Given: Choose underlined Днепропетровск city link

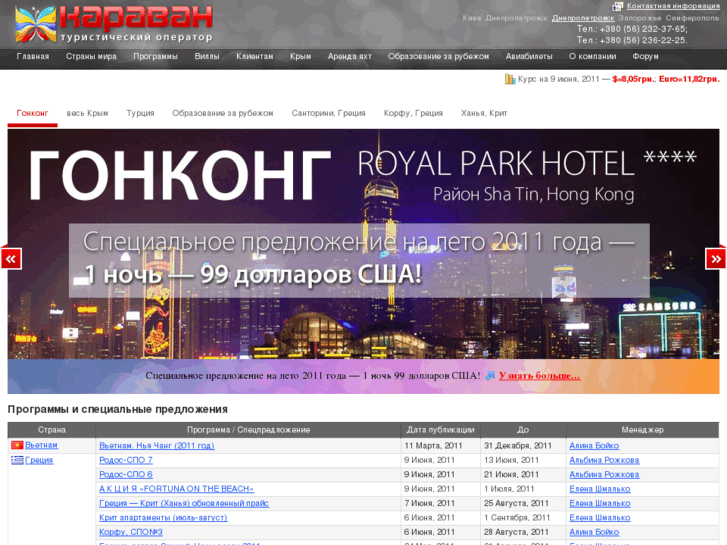Looking at the screenshot, I should click(x=583, y=18).
